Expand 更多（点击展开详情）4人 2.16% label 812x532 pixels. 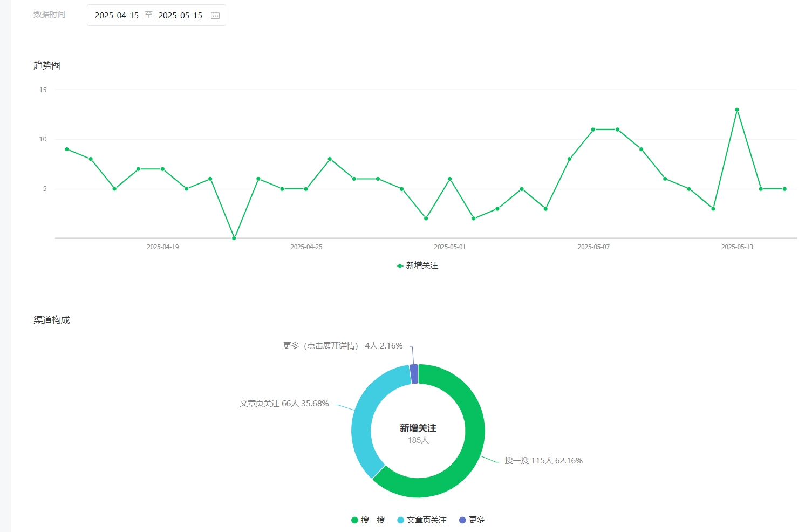[x=343, y=346]
